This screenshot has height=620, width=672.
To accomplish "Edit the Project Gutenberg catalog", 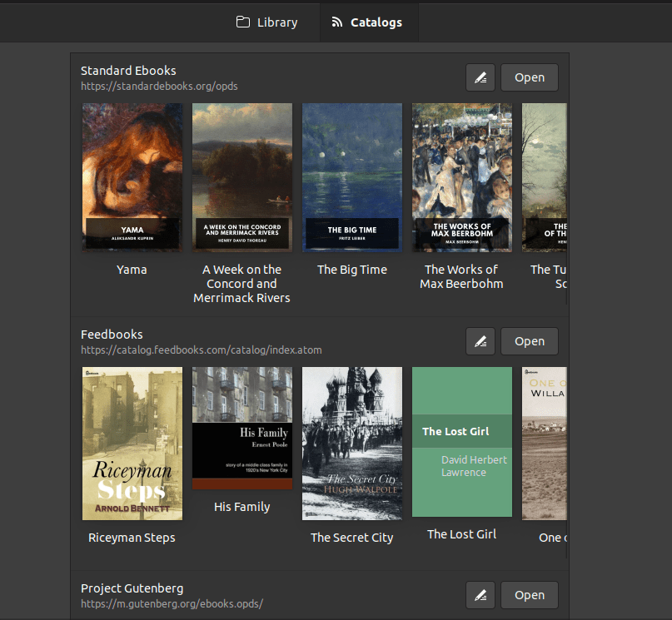I will tap(480, 595).
